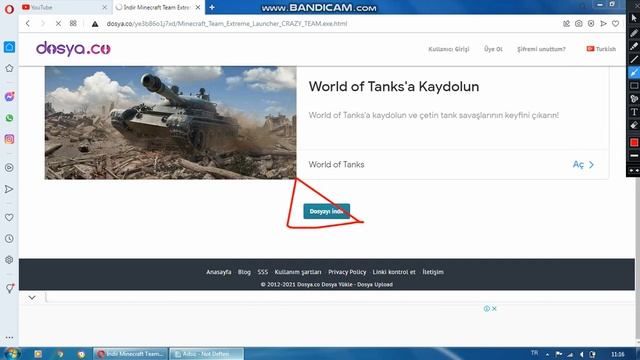Viewport: 640px width, 360px height.
Task: Select the Bandicam line tool
Action: [634, 59]
